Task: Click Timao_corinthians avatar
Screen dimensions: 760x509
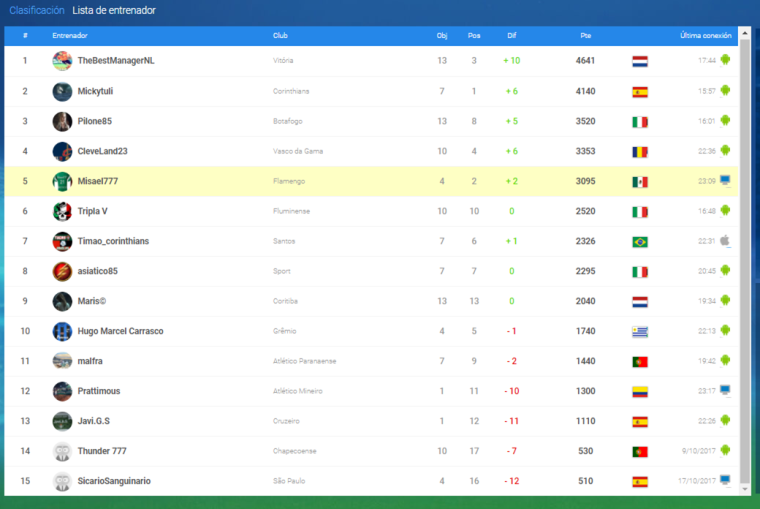Action: click(x=62, y=241)
